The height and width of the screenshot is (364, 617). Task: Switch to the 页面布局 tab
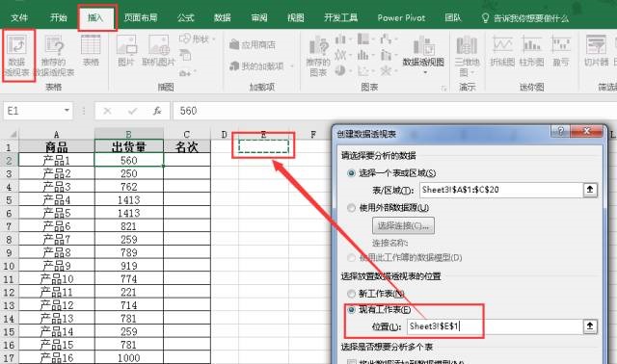point(141,17)
